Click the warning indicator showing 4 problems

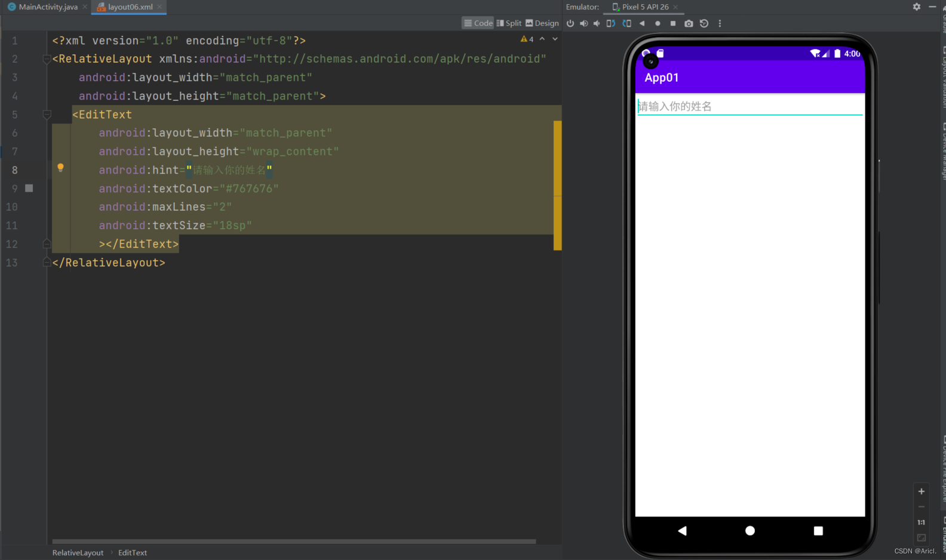coord(527,39)
